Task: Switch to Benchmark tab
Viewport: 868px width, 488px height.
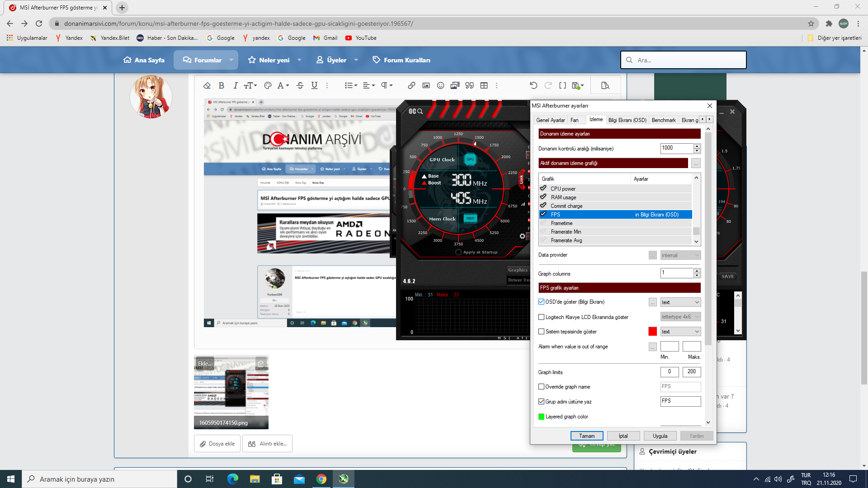Action: [x=664, y=120]
